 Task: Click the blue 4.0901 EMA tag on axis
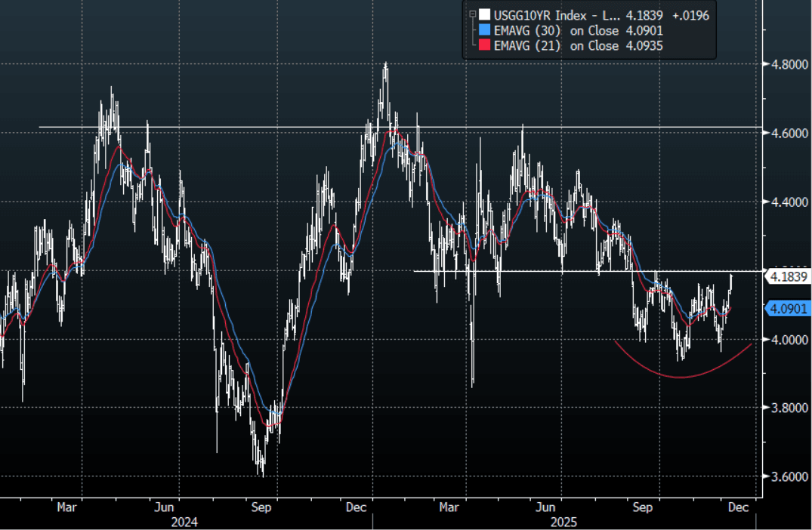coord(787,308)
